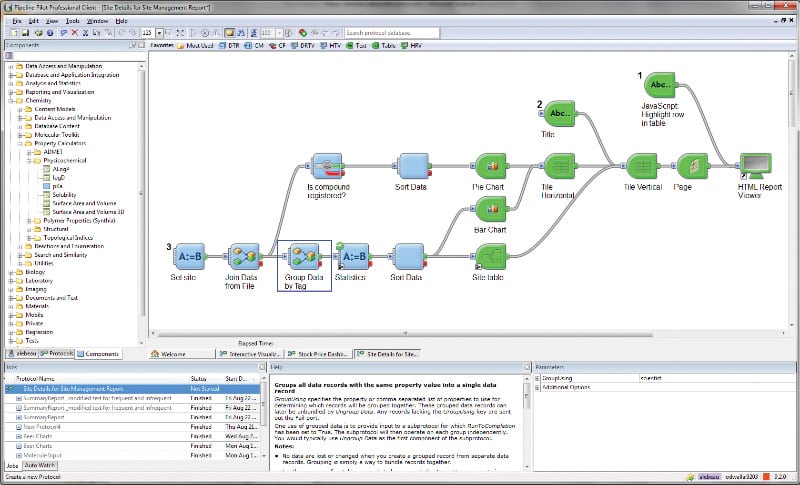Select the Bar Chart component
The image size is (800, 485).
490,209
